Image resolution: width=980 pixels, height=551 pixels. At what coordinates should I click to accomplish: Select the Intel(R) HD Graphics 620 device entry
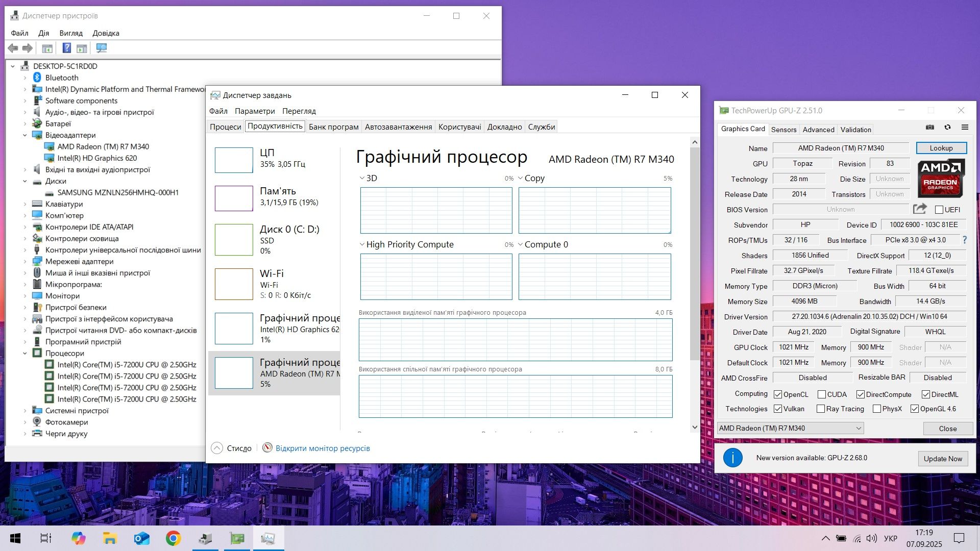(97, 158)
